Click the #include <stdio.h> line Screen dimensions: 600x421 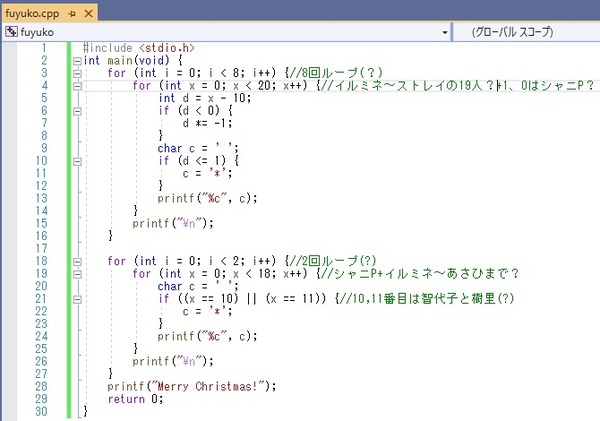coord(139,48)
